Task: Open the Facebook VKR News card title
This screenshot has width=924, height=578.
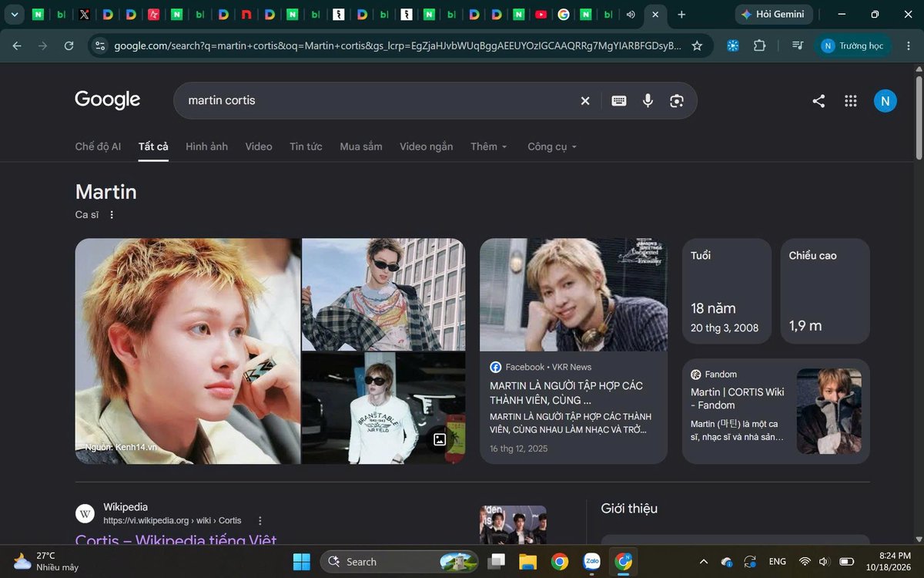Action: coord(566,393)
